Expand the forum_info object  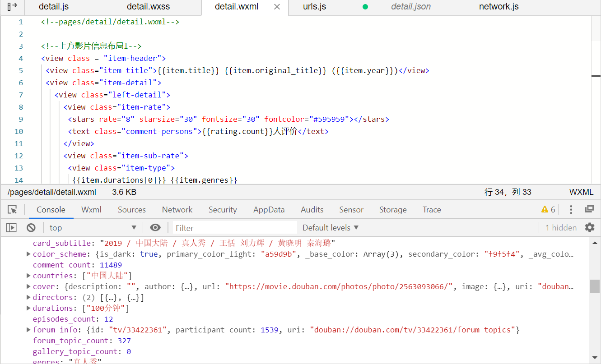29,330
